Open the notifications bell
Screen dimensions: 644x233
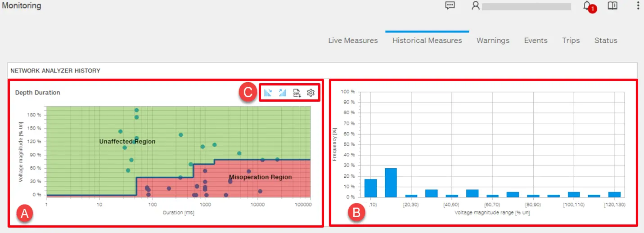(587, 6)
